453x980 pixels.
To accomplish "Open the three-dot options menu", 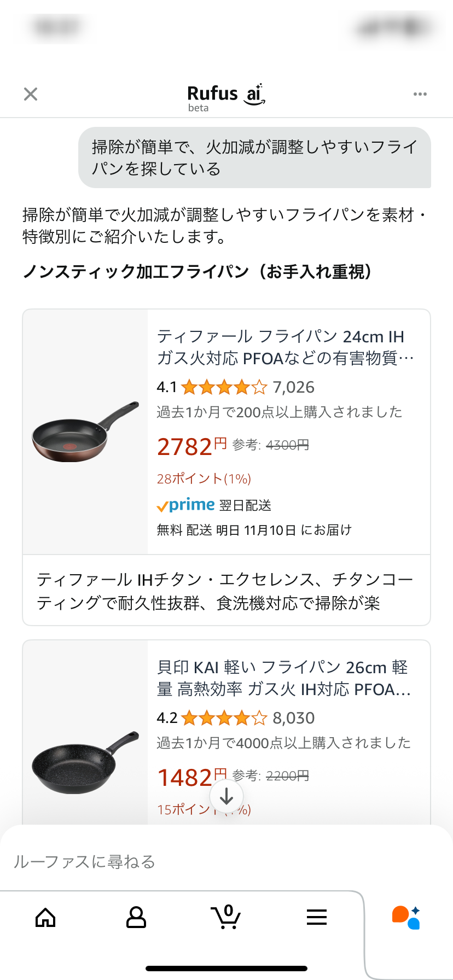I will point(420,94).
